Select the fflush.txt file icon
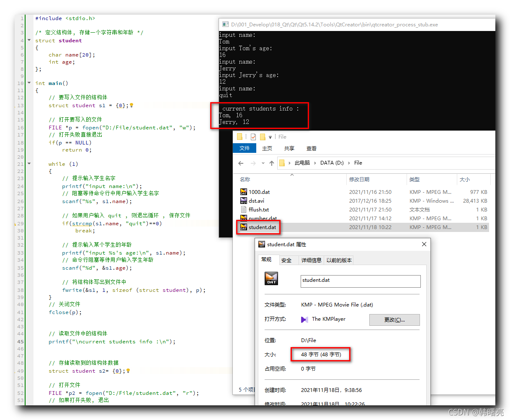 (244, 209)
